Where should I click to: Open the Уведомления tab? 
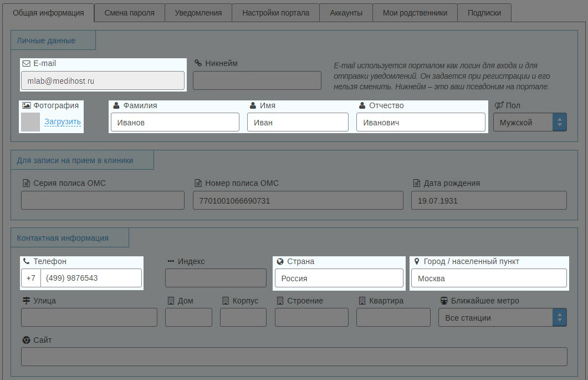[x=198, y=13]
